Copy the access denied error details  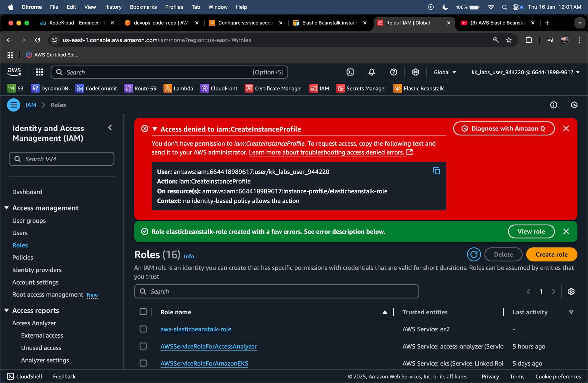click(x=436, y=171)
